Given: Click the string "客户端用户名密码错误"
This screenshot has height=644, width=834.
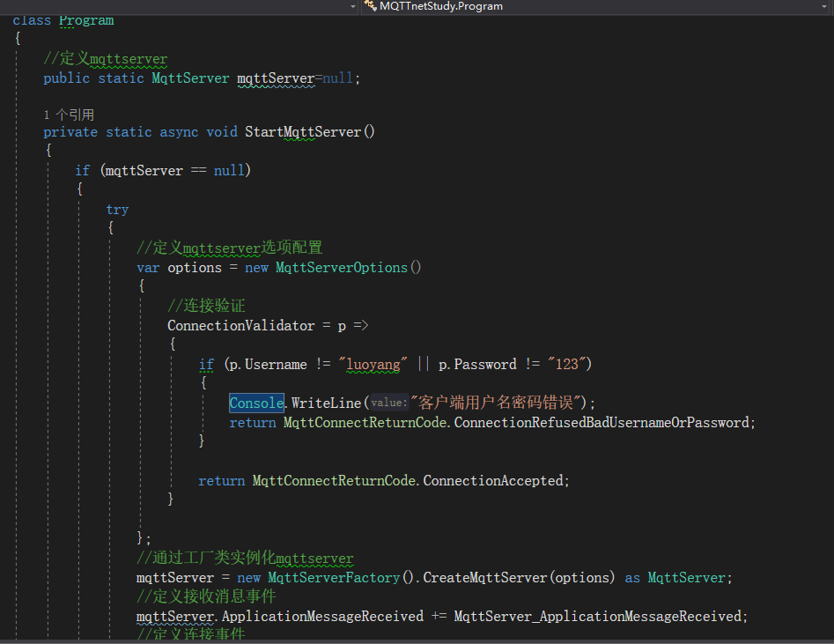Looking at the screenshot, I should coord(496,403).
